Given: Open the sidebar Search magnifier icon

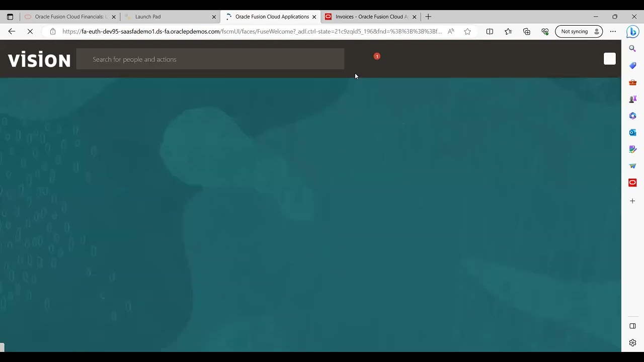Looking at the screenshot, I should [632, 49].
